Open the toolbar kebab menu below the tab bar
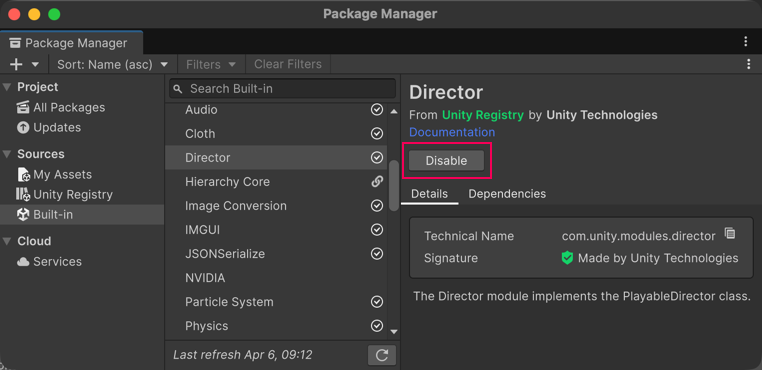 coord(748,64)
